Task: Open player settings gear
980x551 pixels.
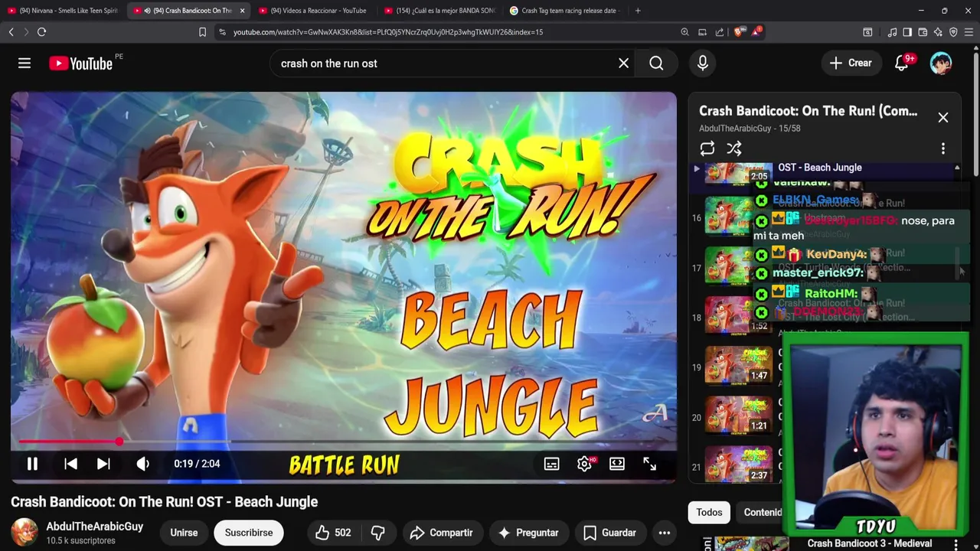Action: (585, 464)
